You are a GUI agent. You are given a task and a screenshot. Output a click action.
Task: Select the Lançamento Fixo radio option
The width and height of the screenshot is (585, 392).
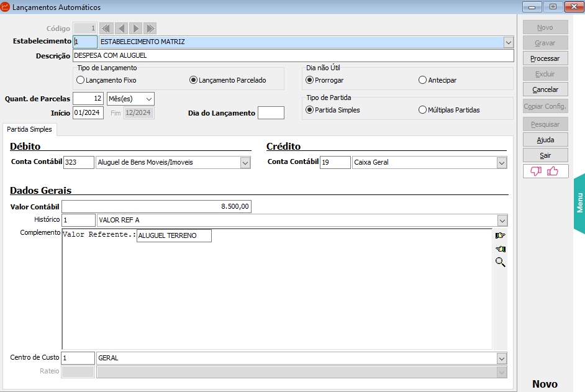(x=80, y=80)
